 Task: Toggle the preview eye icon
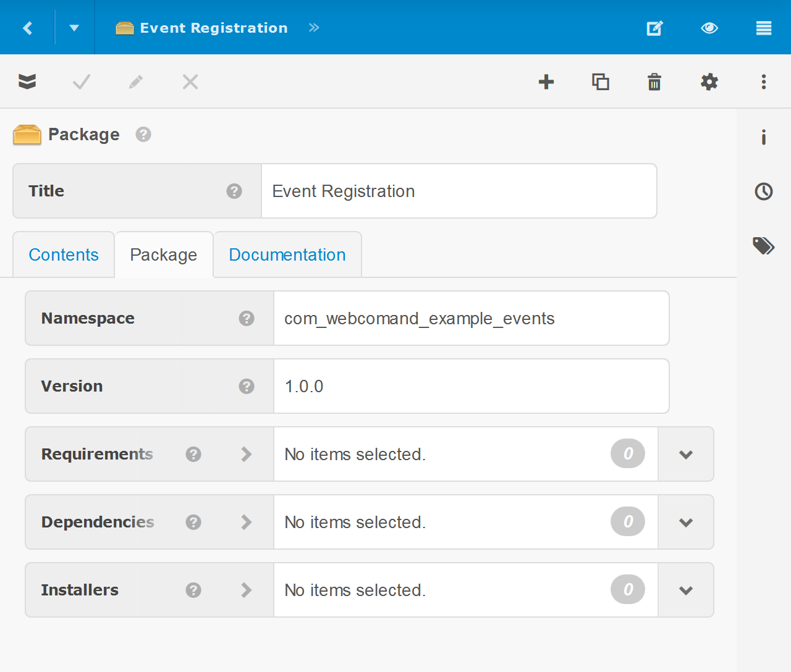click(x=709, y=28)
